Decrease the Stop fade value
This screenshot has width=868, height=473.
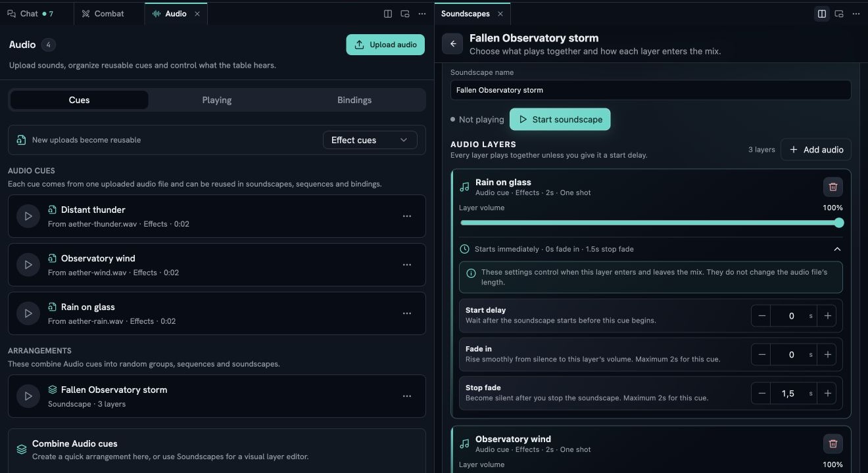click(761, 394)
